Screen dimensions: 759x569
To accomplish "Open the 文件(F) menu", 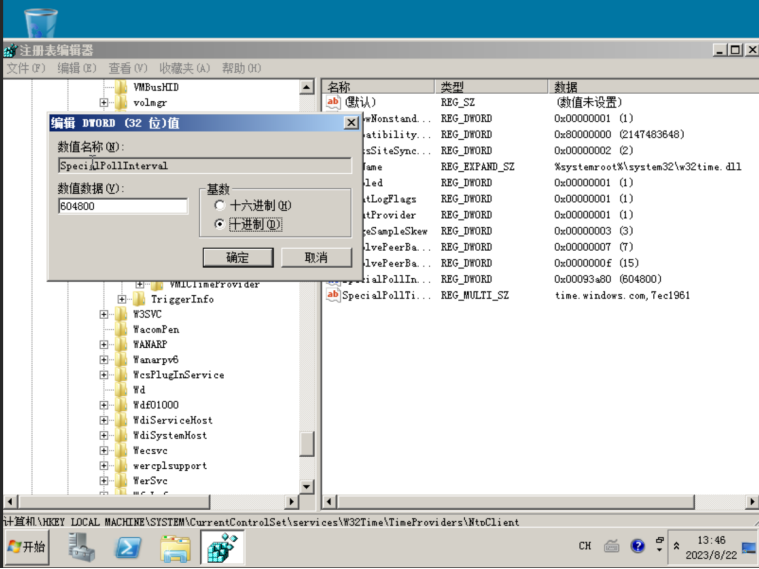I will pos(25,68).
